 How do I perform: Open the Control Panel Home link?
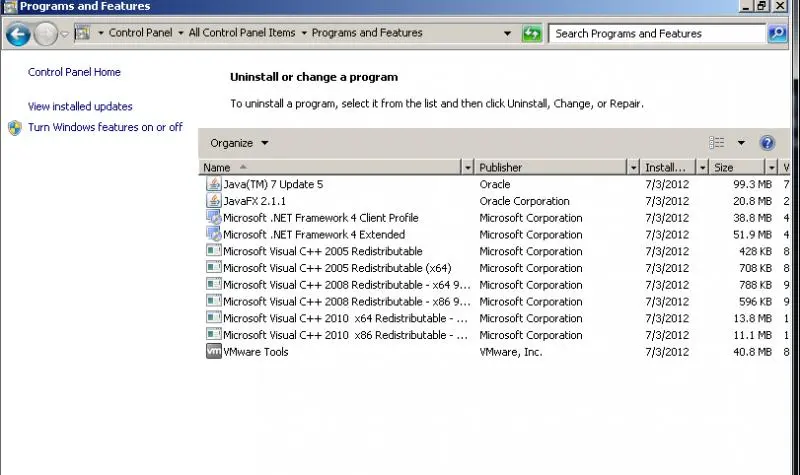coord(74,72)
